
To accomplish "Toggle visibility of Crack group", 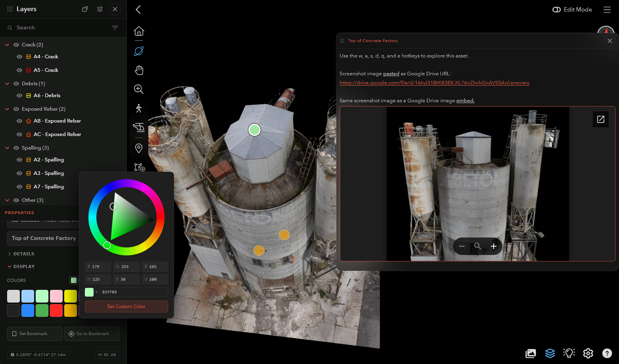I will click(16, 45).
